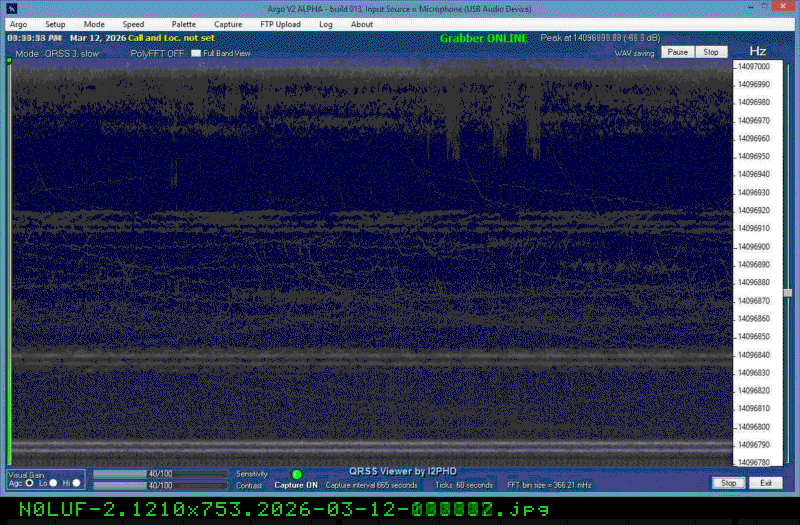Open the FTP Upload menu
The height and width of the screenshot is (525, 800).
click(280, 24)
